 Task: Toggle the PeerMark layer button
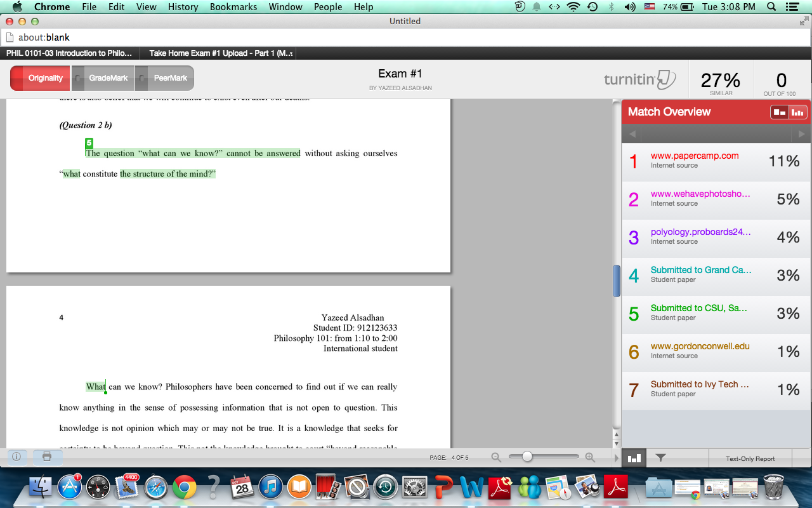(x=164, y=78)
